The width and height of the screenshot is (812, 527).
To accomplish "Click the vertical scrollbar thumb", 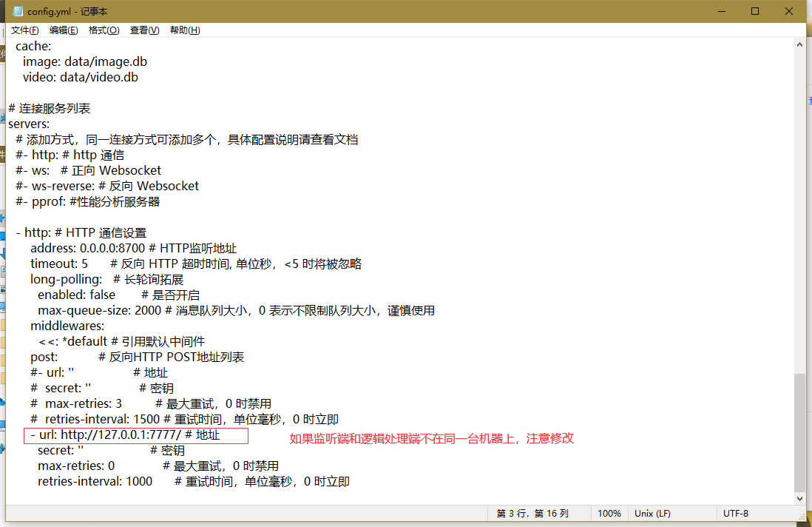I will [x=799, y=432].
